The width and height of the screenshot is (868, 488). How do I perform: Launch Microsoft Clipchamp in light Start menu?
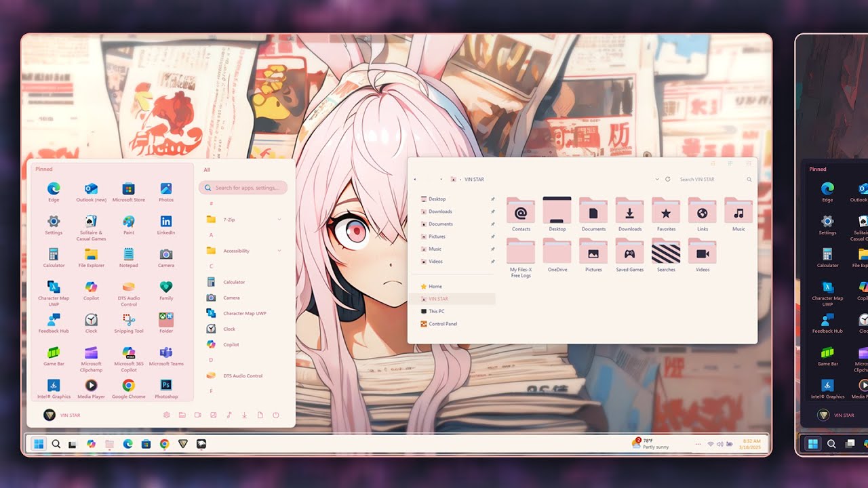click(x=91, y=359)
